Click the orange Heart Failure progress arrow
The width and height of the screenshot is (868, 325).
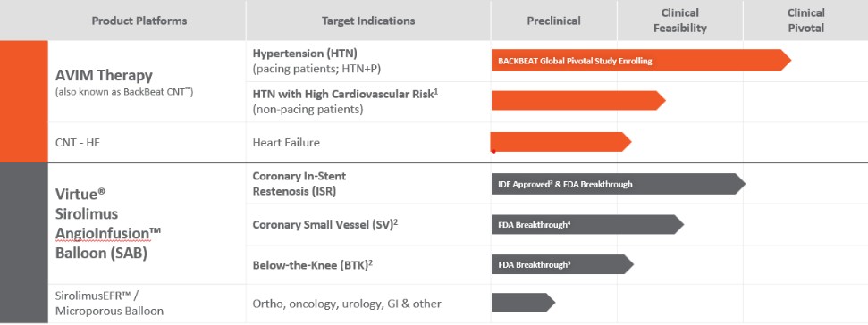561,142
